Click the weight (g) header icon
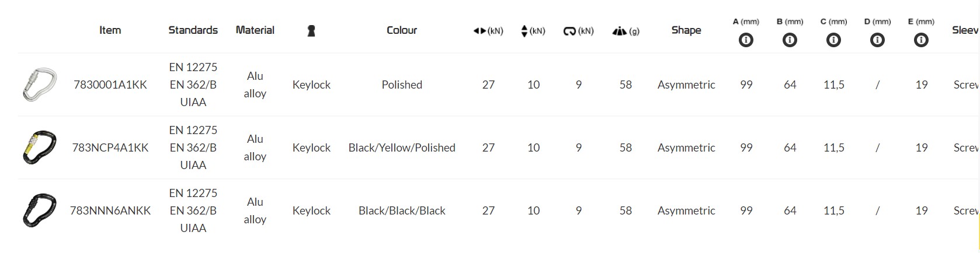 [x=619, y=31]
